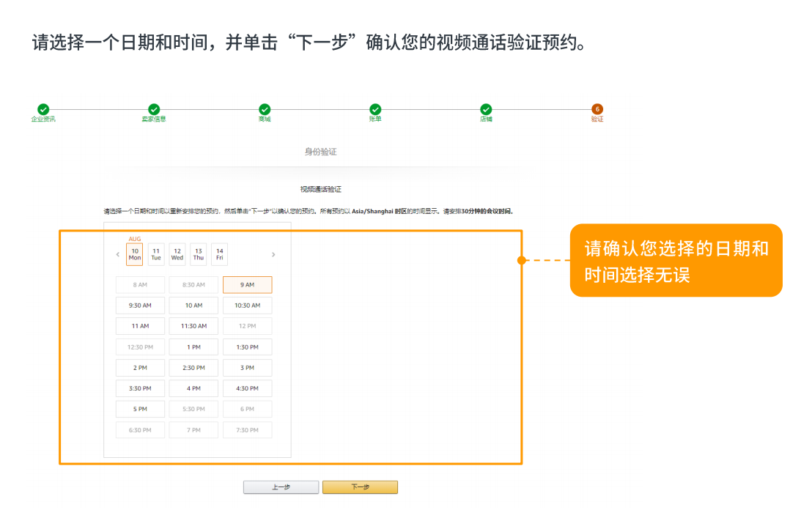Advance to next week with right arrow
The image size is (812, 518).
(x=273, y=255)
